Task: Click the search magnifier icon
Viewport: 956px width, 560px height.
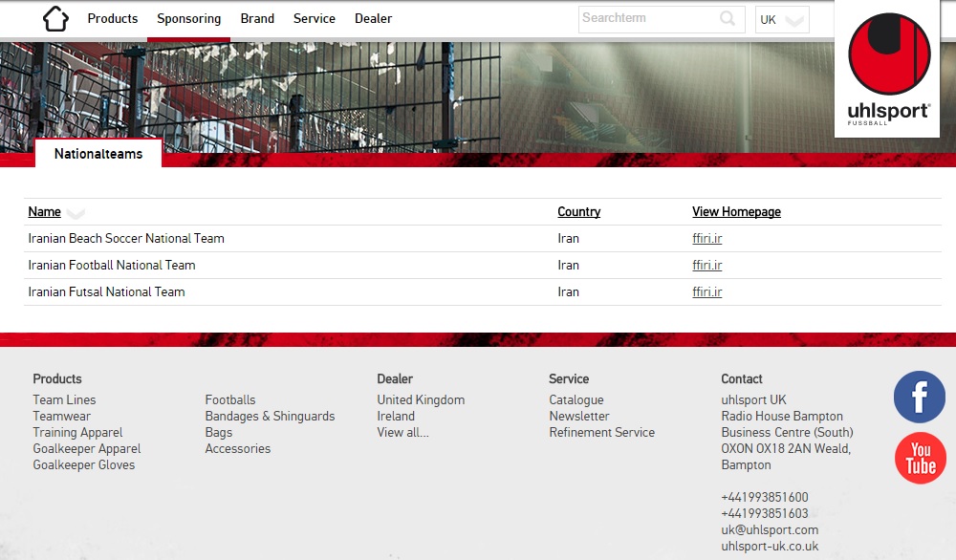Action: [728, 19]
